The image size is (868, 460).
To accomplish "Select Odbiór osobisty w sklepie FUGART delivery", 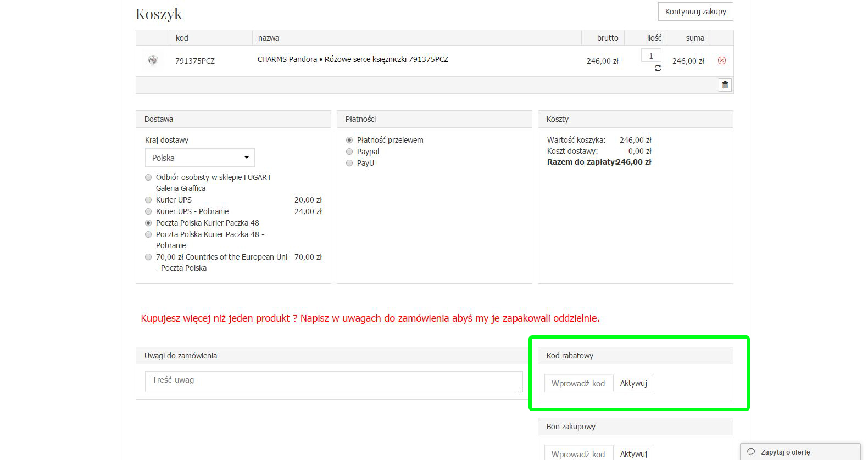I will (x=148, y=177).
